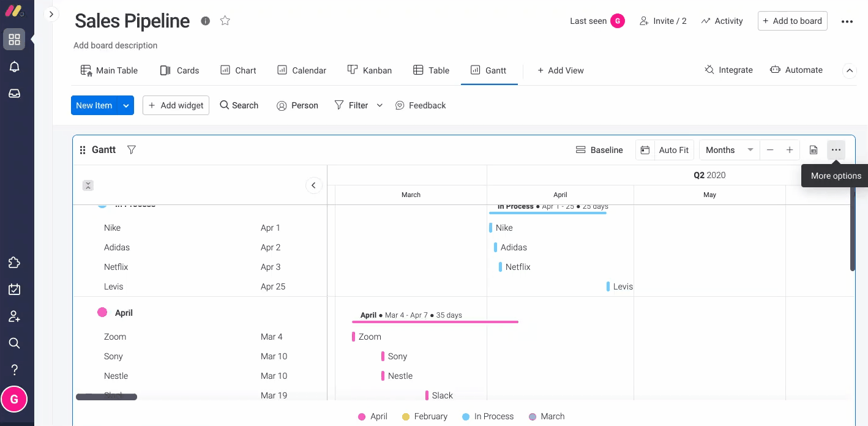Click the sidebar search magnifier icon
This screenshot has height=426, width=868.
(x=14, y=343)
